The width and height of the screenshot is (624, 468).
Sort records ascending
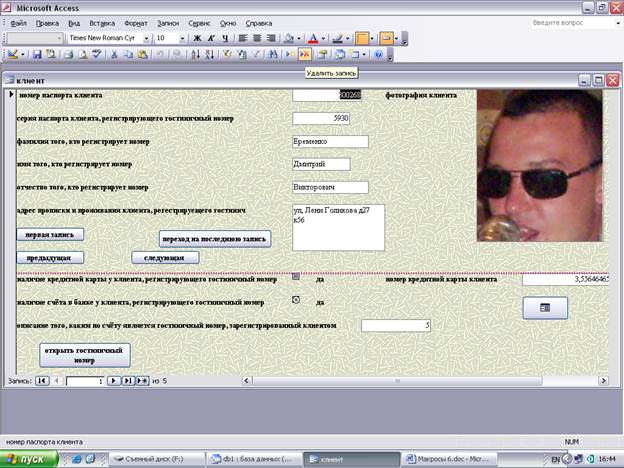click(195, 54)
